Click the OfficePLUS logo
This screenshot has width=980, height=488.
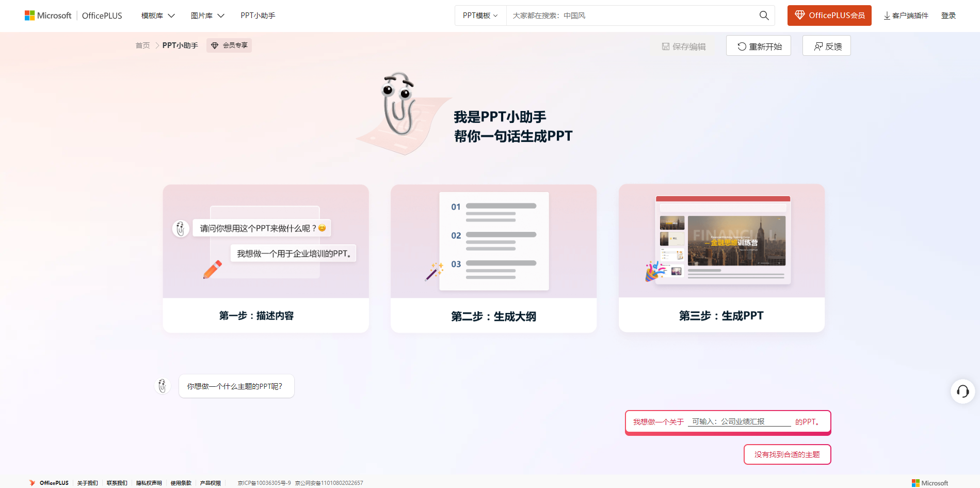tap(102, 15)
